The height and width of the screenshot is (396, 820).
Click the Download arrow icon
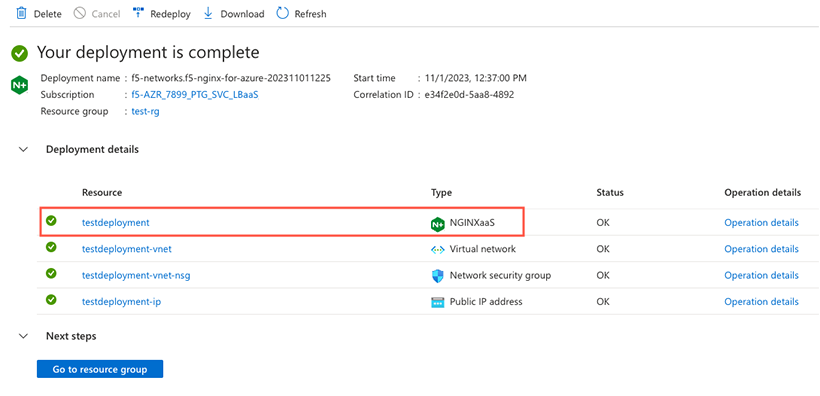click(x=208, y=13)
